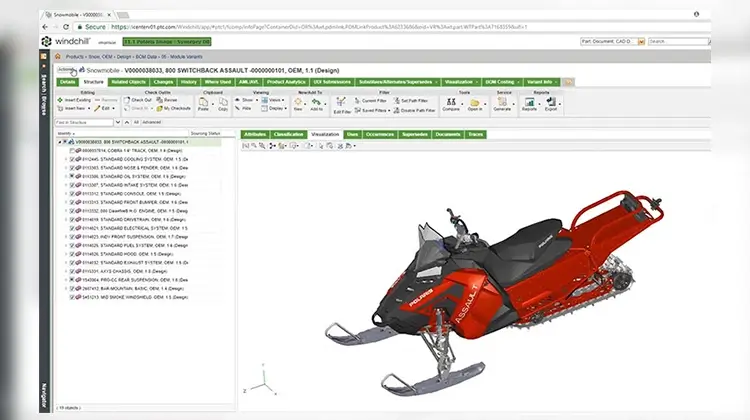Click the New part sun icon
Viewport: 750px width, 420px height.
coord(298,102)
